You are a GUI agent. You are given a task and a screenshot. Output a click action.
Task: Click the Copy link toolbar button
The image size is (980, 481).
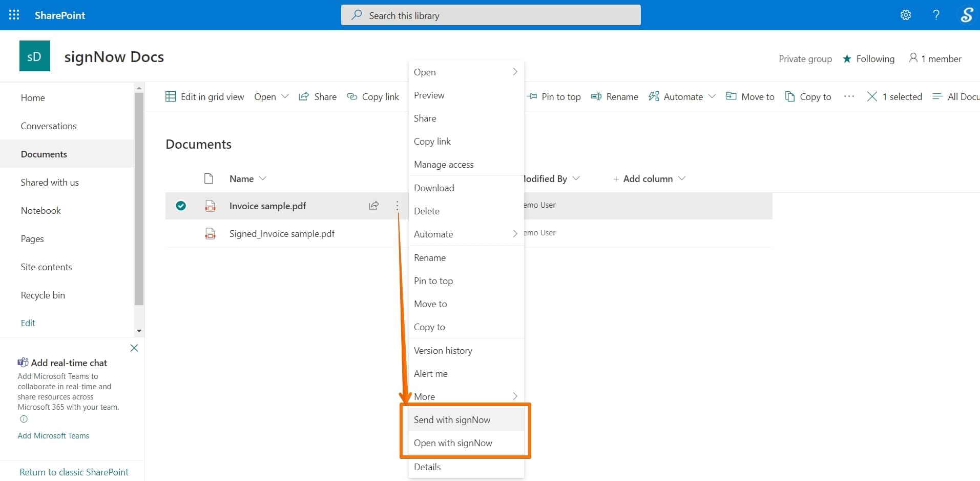point(373,96)
